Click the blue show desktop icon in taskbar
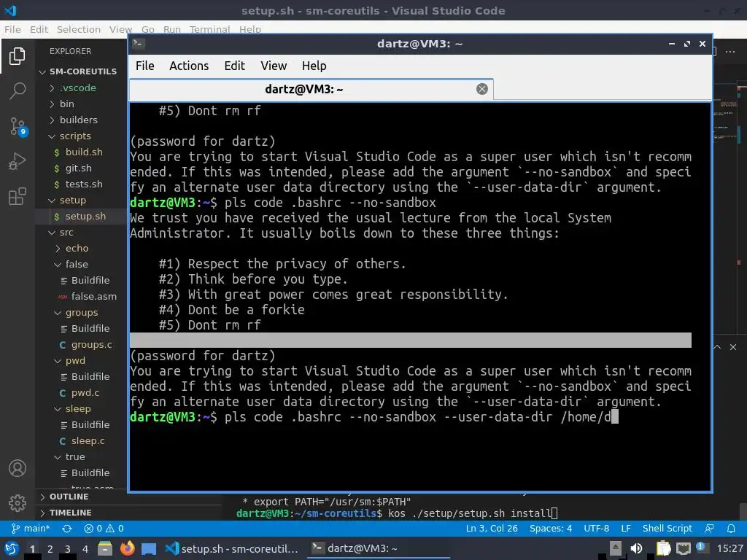 tap(149, 548)
